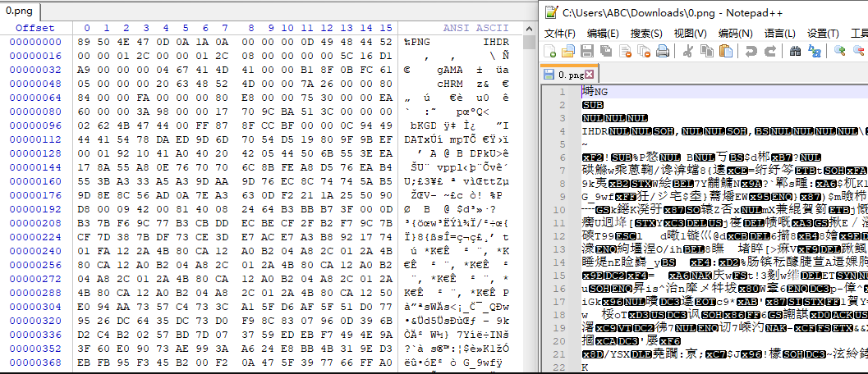Click line number 15 in Notepad++ margin
This screenshot has height=374, width=868.
[x=560, y=276]
